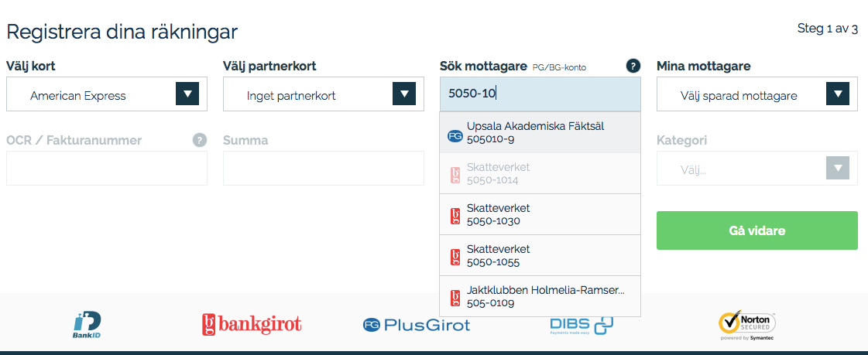Click the Summa label
The image size is (868, 355).
click(245, 141)
